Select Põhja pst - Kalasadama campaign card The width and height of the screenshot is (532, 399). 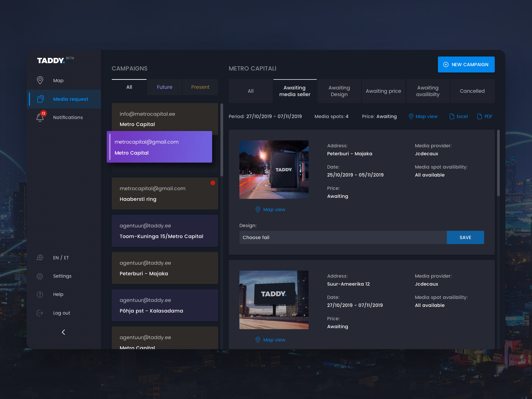point(165,305)
